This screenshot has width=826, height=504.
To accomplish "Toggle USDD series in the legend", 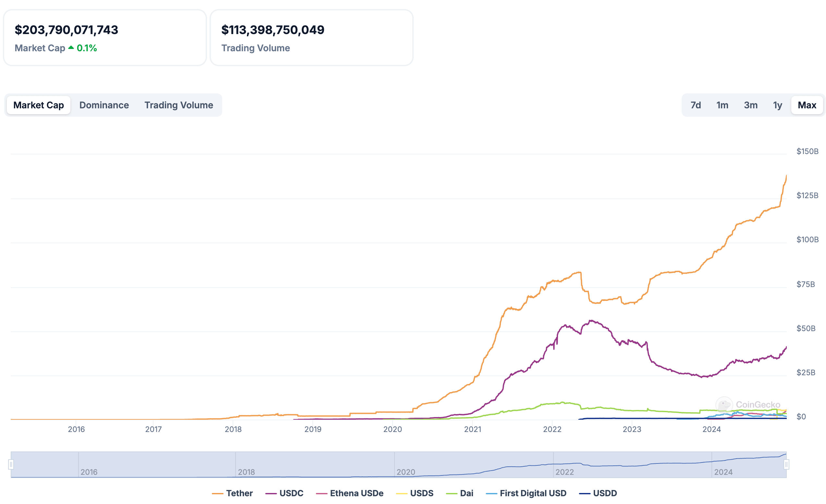I will (x=598, y=493).
